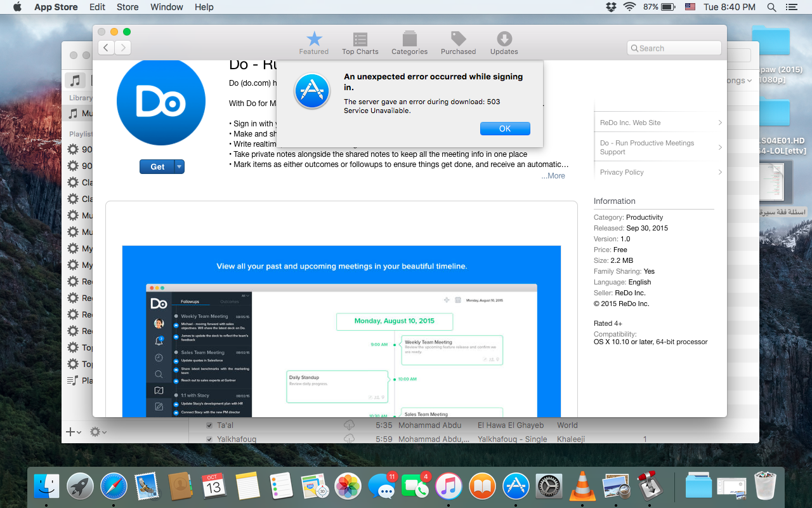The image size is (812, 508).
Task: Open Launchpad from the Dock
Action: pos(81,487)
